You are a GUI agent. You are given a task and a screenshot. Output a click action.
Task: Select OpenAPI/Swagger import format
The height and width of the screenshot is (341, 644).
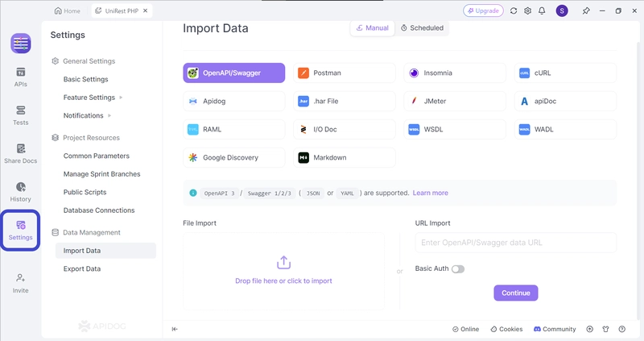234,73
